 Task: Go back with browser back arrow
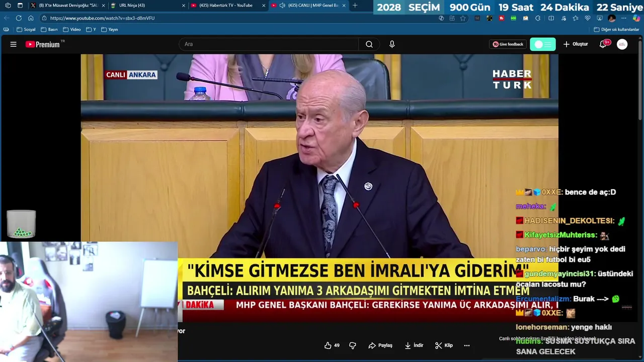pyautogui.click(x=7, y=18)
